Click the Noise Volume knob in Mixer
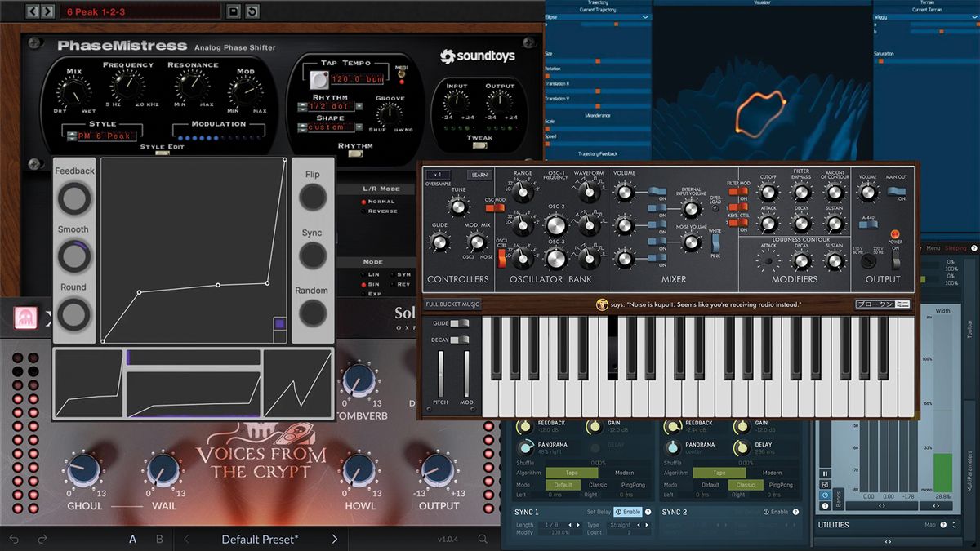 click(692, 242)
